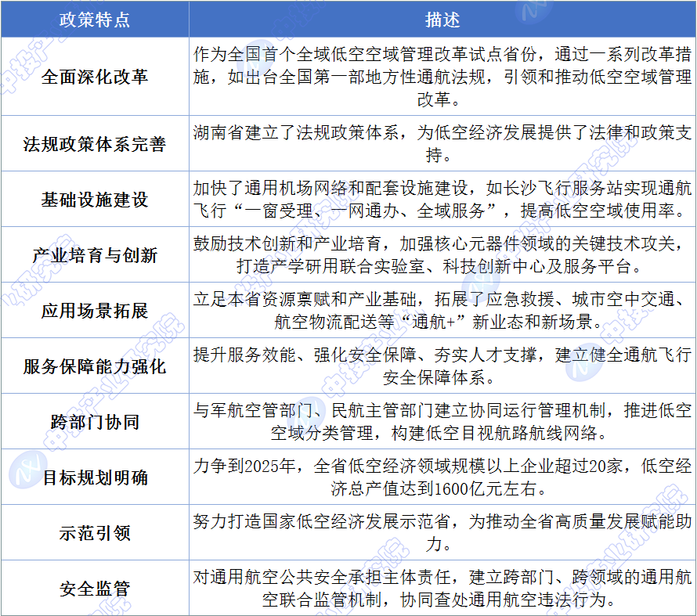This screenshot has height=616, width=697.
Task: Select the description about 通用航空联合监管机制
Action: point(442,589)
